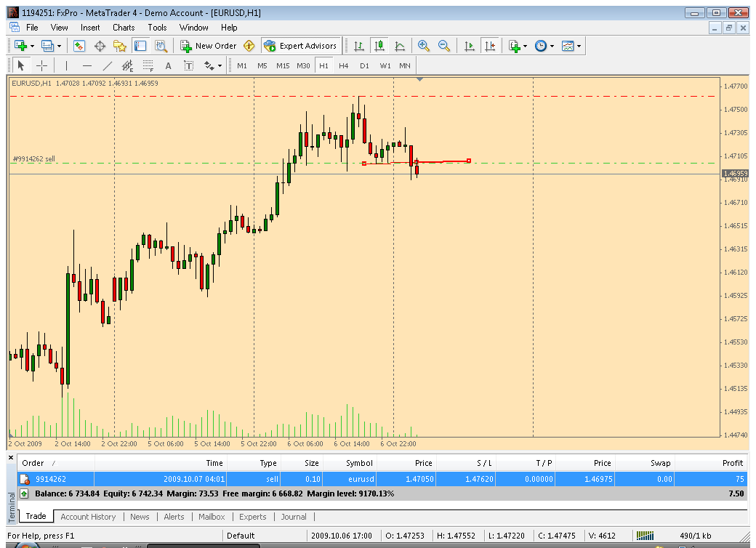Select the equidistant channel tool
This screenshot has height=548, width=756.
pos(127,65)
